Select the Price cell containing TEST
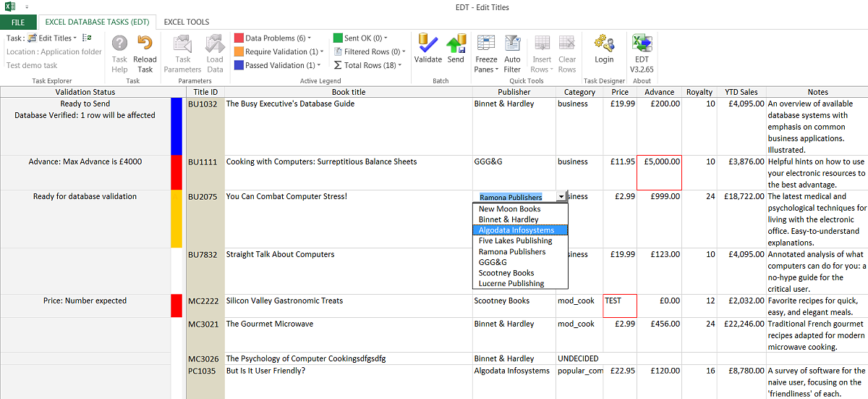Viewport: 868px width, 399px height. pyautogui.click(x=620, y=306)
